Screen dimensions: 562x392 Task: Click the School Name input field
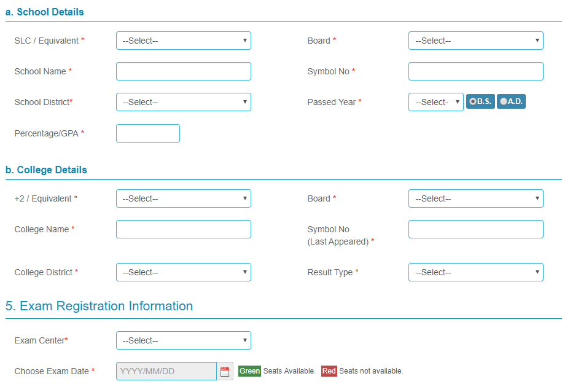pos(183,71)
